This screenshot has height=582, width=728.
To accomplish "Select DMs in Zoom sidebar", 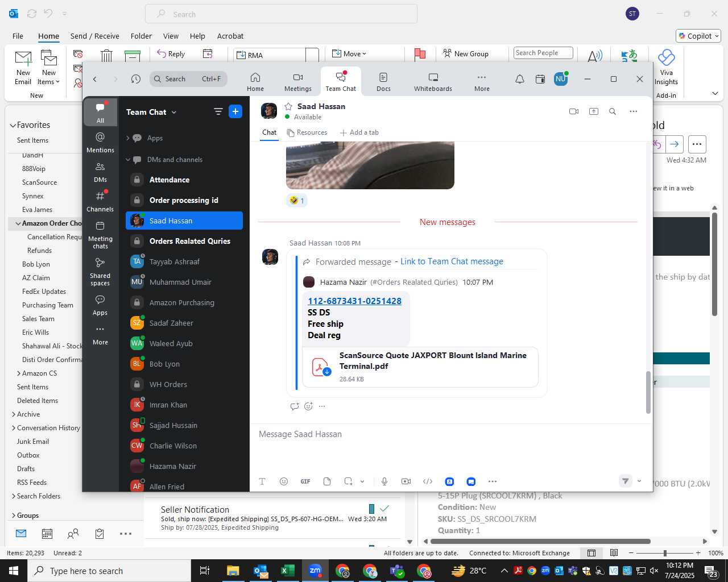I will (x=100, y=172).
